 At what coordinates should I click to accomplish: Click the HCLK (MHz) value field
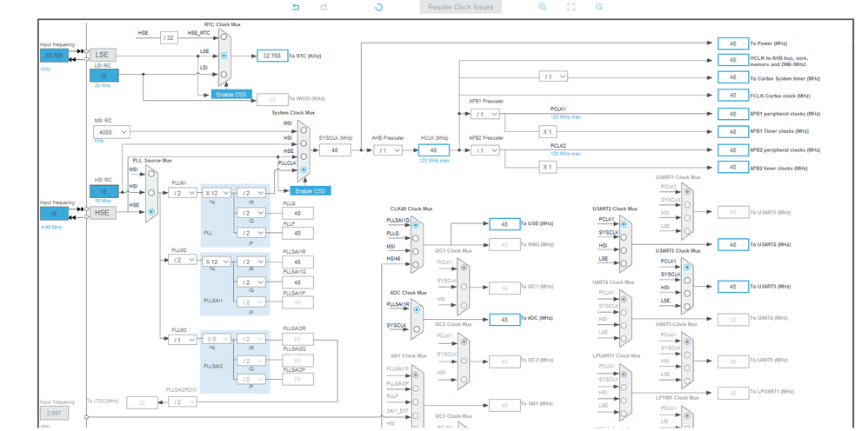point(433,150)
